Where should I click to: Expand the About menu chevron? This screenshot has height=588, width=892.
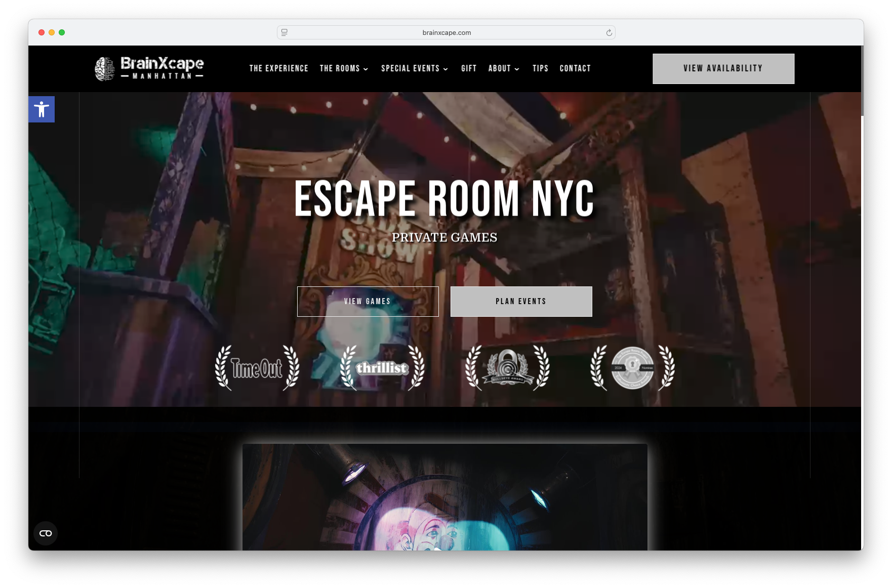point(517,69)
